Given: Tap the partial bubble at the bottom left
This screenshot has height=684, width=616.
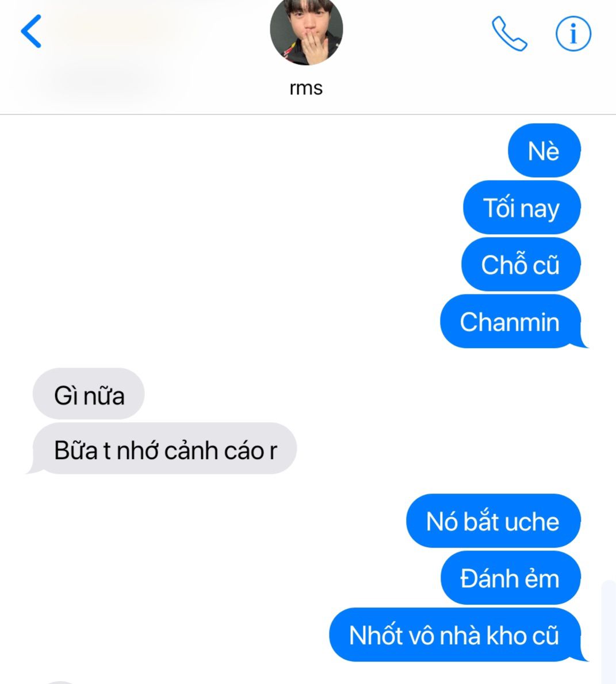Looking at the screenshot, I should (x=59, y=682).
